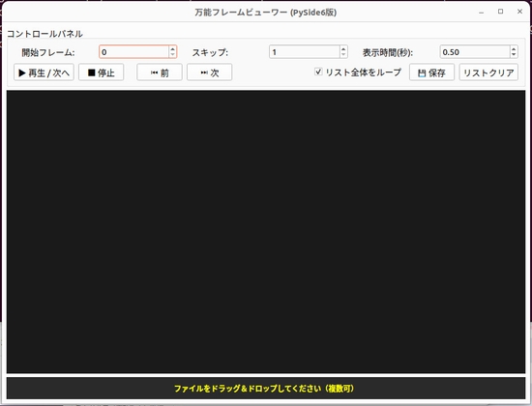Screen dimensions: 532x406
Task: Focus the スキップ input field
Action: 305,52
